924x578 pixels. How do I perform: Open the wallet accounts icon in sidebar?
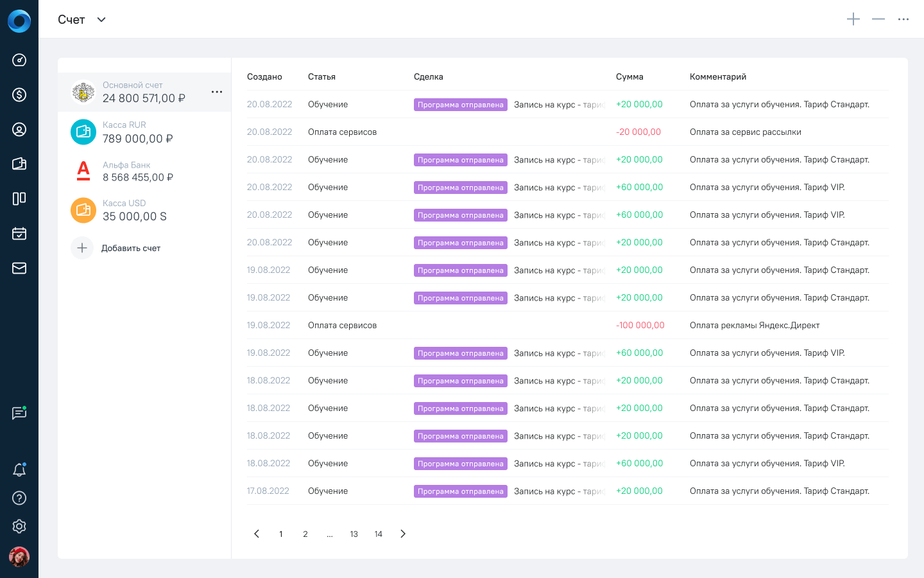[19, 164]
